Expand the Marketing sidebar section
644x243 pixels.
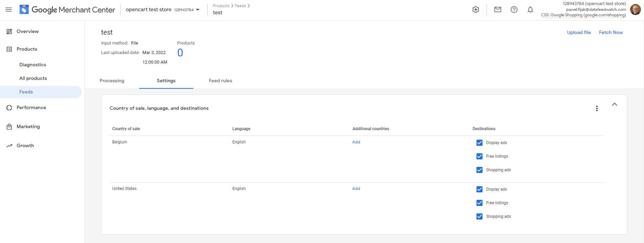pyautogui.click(x=28, y=127)
